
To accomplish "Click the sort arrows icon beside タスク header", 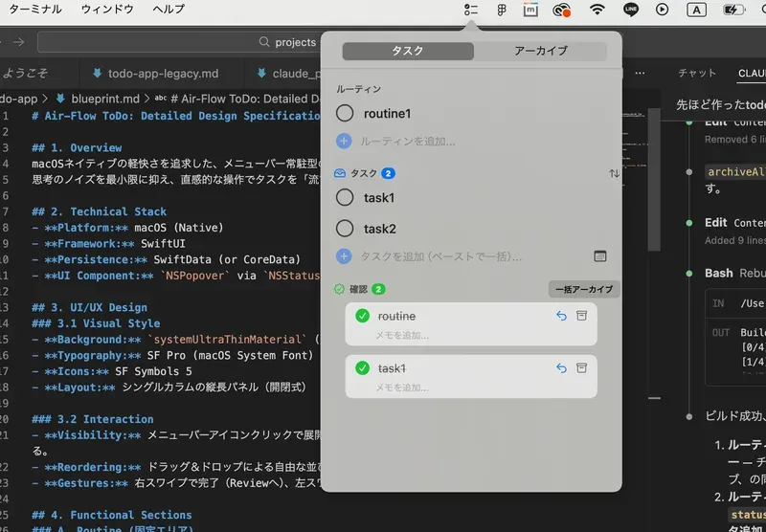I will pos(613,174).
